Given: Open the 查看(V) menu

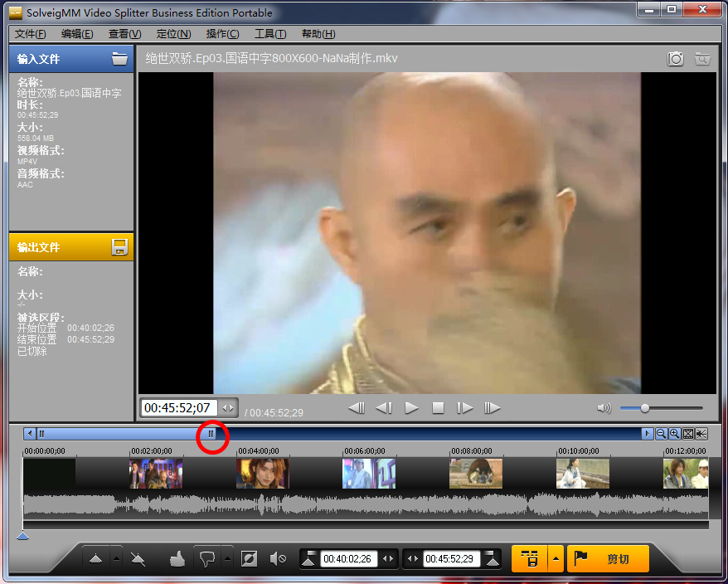Looking at the screenshot, I should (125, 34).
